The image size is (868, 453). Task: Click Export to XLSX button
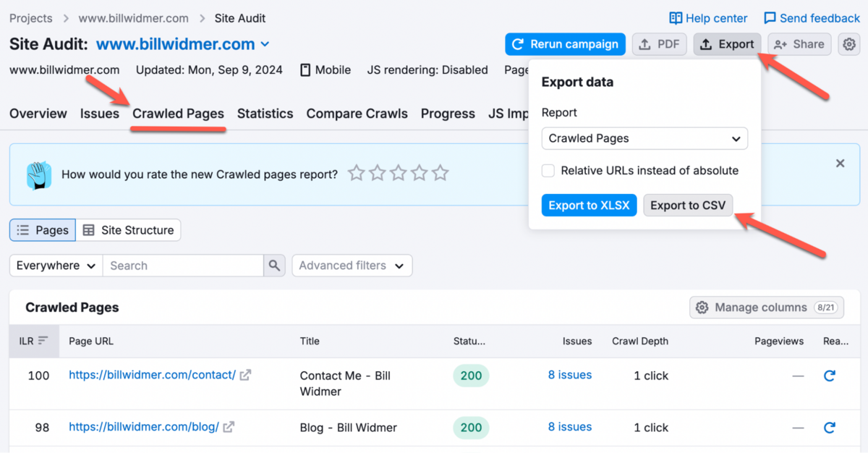[590, 206]
